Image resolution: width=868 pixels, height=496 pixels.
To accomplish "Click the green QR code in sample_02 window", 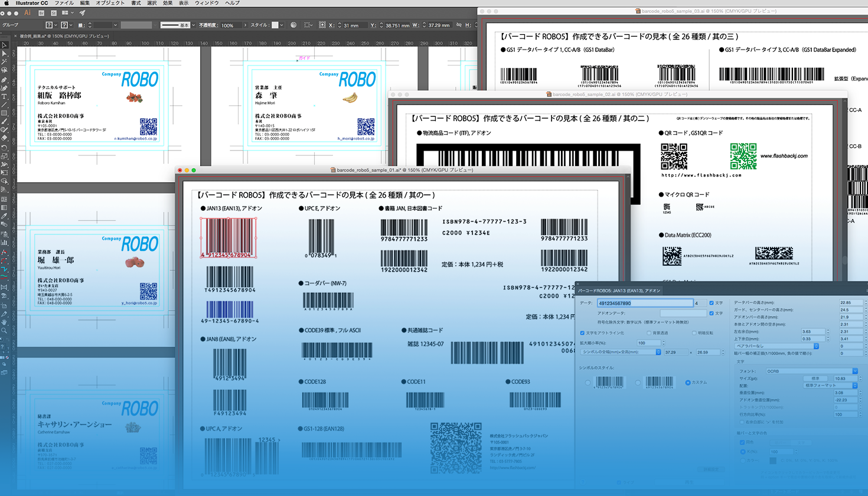I will [743, 156].
